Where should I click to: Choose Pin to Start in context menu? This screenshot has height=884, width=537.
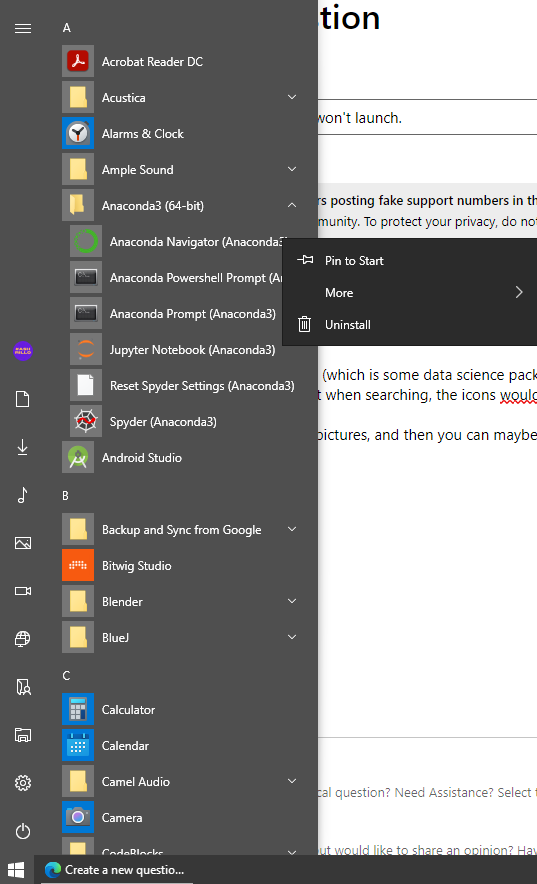[x=410, y=260]
